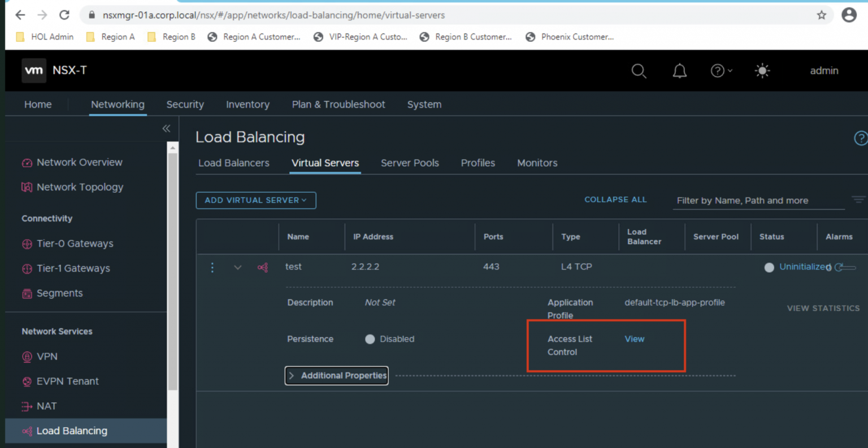The width and height of the screenshot is (868, 448).
Task: Select the VPN service in the sidebar
Action: coord(46,356)
